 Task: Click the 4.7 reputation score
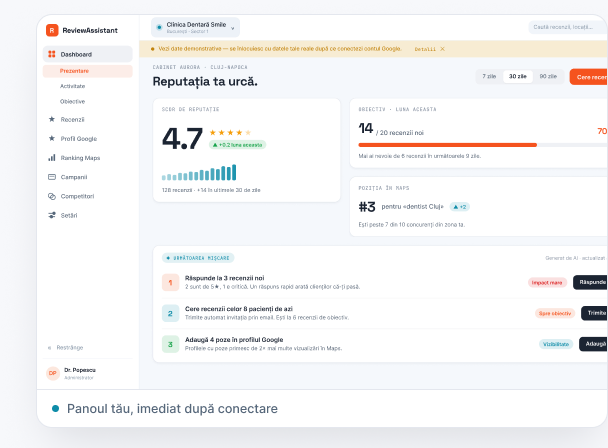click(182, 138)
